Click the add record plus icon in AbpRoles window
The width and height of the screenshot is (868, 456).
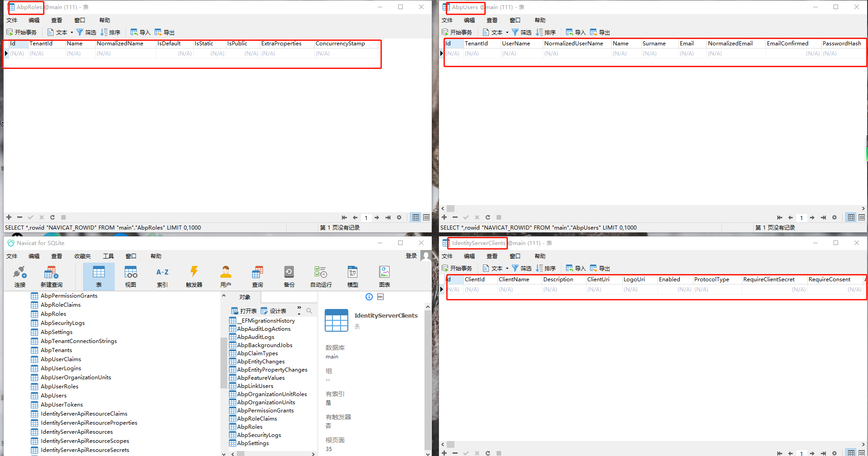tap(8, 217)
